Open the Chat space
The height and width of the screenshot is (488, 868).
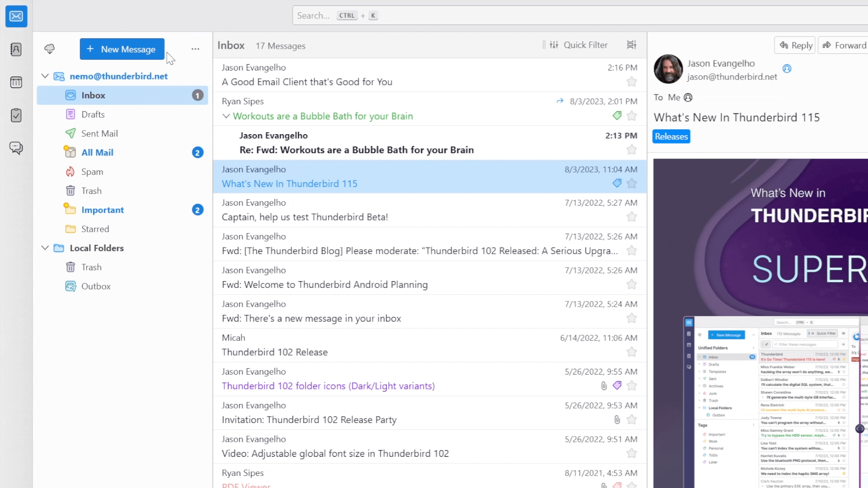16,148
